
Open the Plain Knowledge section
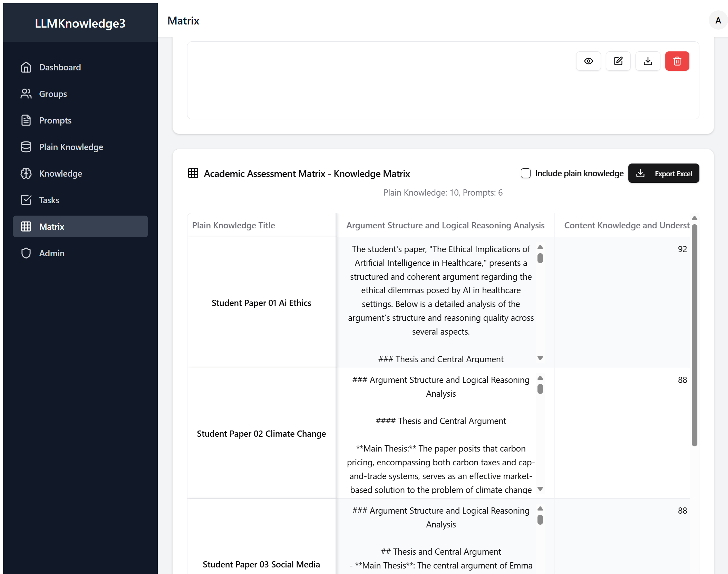pos(71,147)
